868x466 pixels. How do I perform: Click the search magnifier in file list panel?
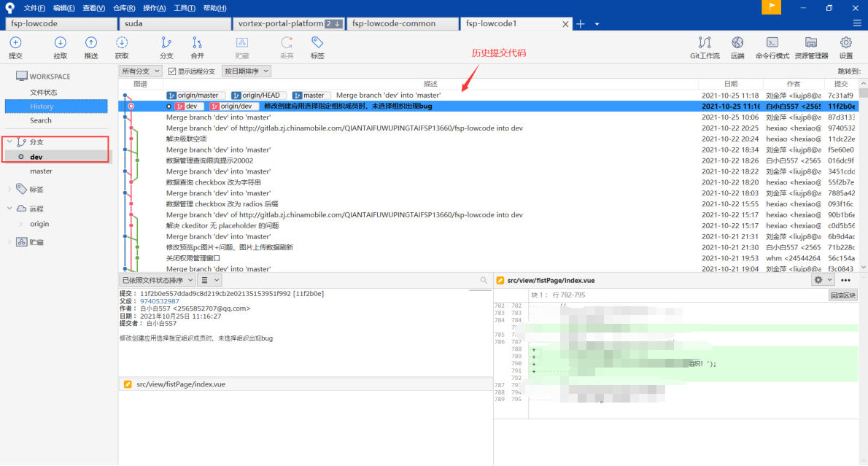point(484,280)
